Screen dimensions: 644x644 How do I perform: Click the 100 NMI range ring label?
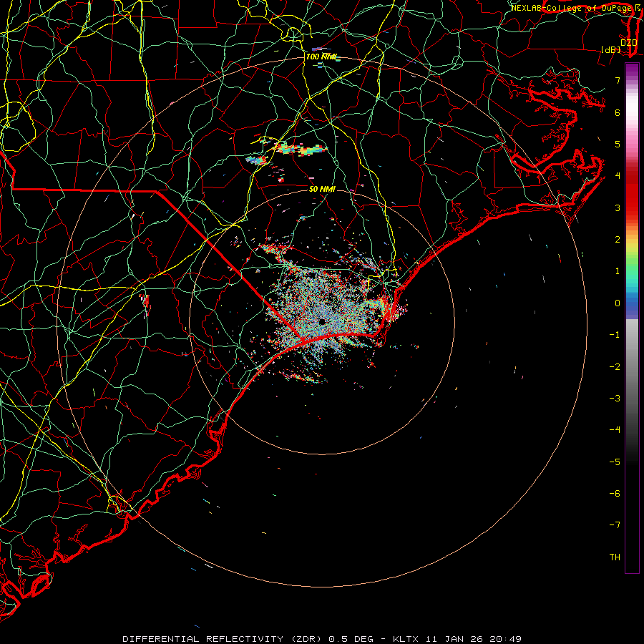[x=321, y=57]
